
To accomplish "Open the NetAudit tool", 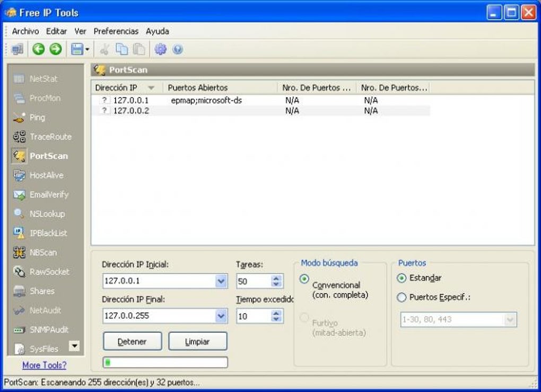I will 37,310.
